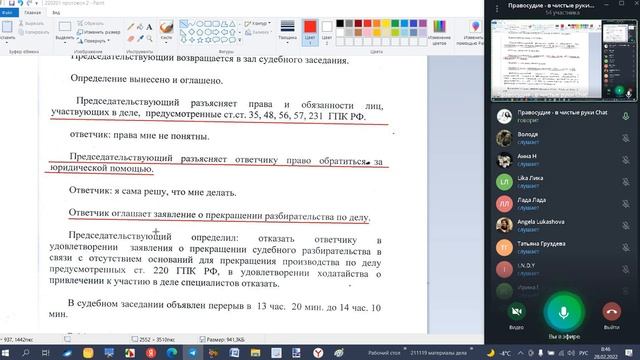Viewport: 640px width, 360px height.
Task: Click Copy (Копировать) in clipboard group
Action: point(34,32)
